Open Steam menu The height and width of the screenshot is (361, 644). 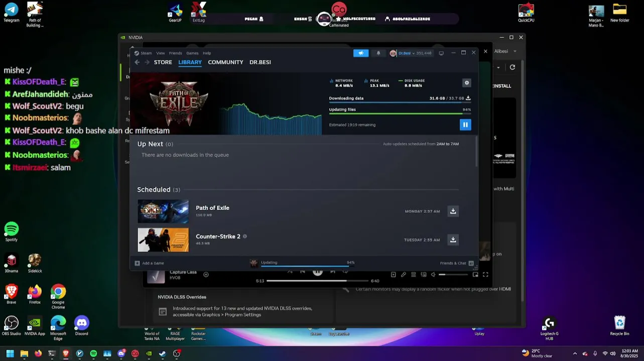tap(146, 53)
